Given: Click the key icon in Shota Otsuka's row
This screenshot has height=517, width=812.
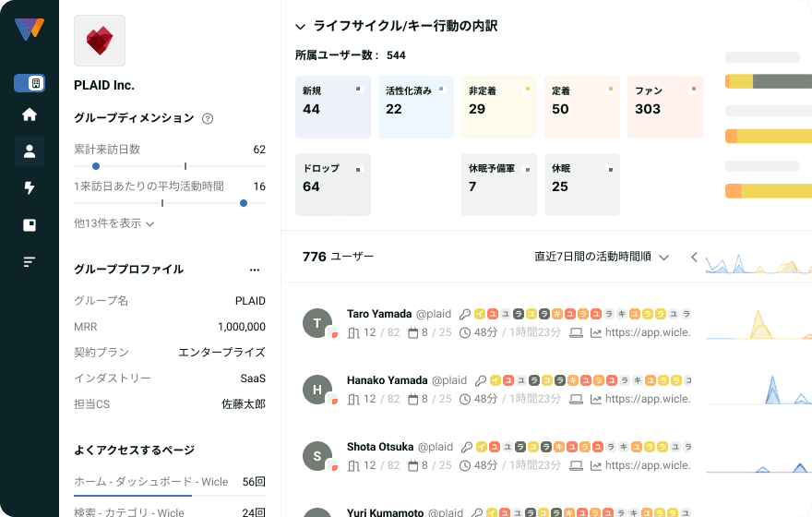Looking at the screenshot, I should pos(467,447).
